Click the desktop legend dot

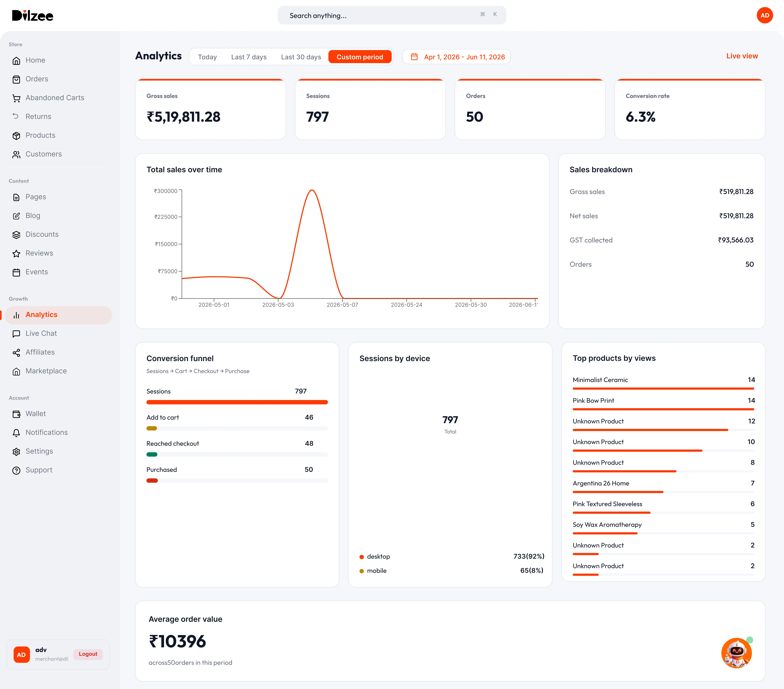point(362,557)
